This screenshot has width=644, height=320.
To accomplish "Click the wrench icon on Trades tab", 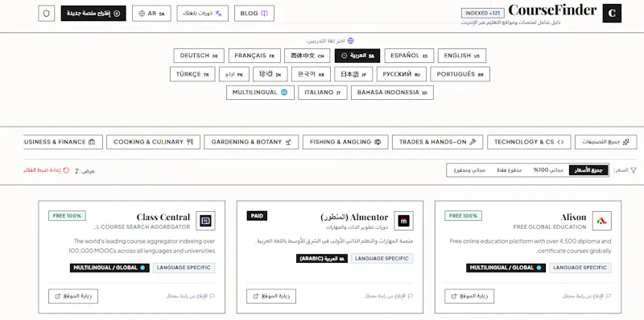I will [473, 142].
